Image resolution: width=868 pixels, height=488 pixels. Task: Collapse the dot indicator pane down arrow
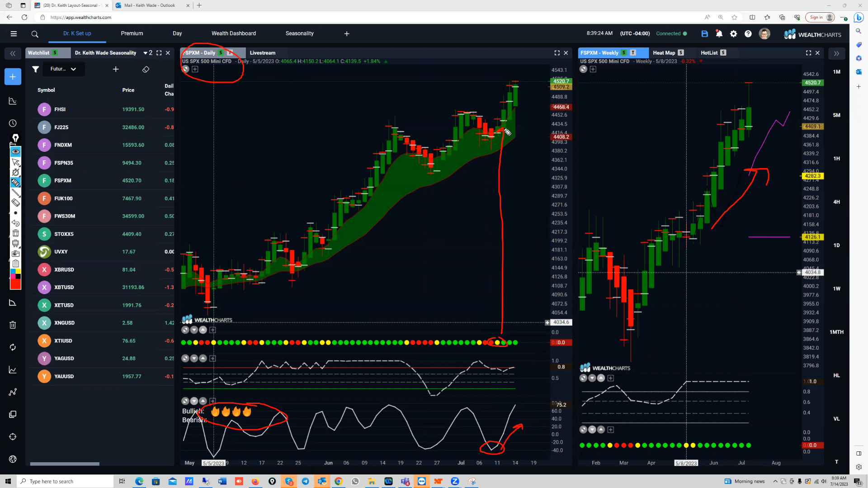[194, 330]
